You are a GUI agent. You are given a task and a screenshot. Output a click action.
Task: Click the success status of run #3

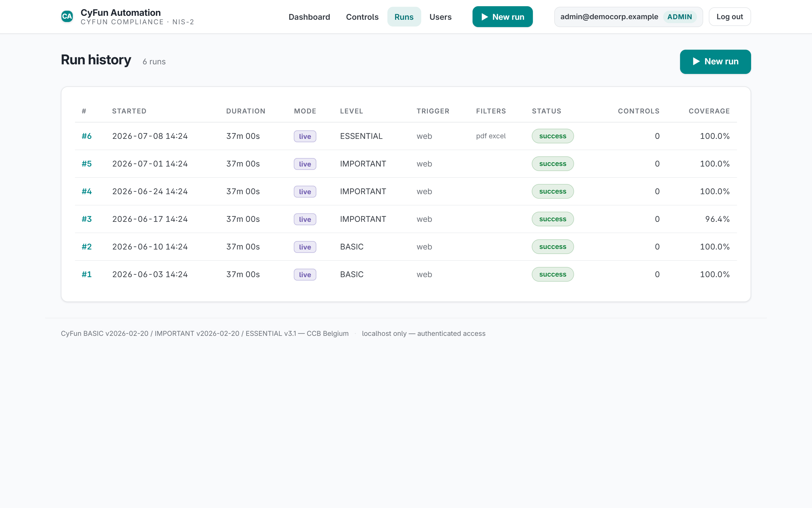click(x=553, y=219)
